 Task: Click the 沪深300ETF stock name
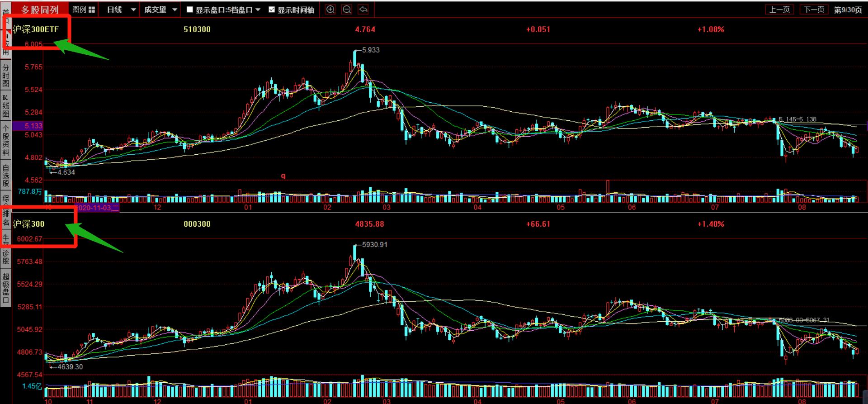36,29
